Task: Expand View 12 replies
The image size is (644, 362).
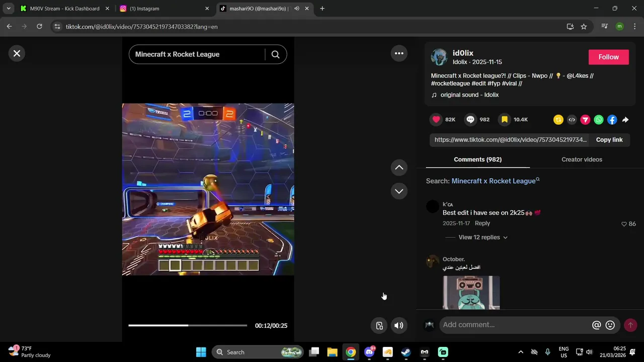Action: click(483, 237)
